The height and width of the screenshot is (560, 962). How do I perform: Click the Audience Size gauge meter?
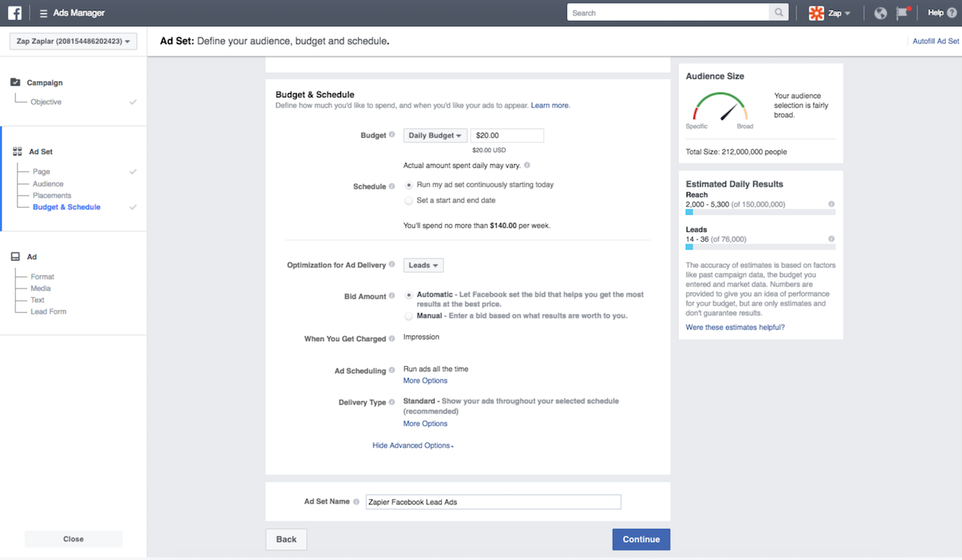(720, 107)
